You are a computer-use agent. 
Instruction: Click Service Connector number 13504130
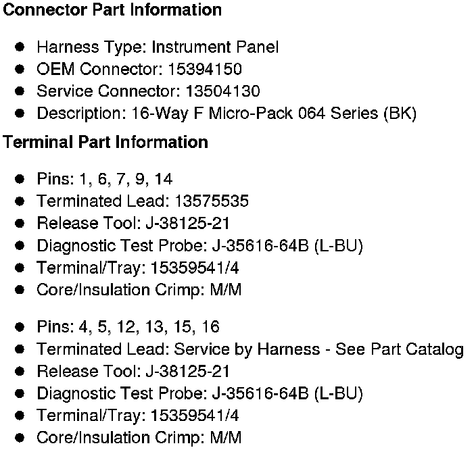pyautogui.click(x=223, y=91)
